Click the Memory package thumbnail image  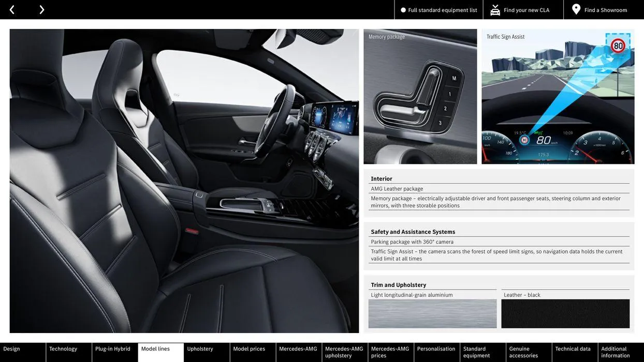[420, 97]
